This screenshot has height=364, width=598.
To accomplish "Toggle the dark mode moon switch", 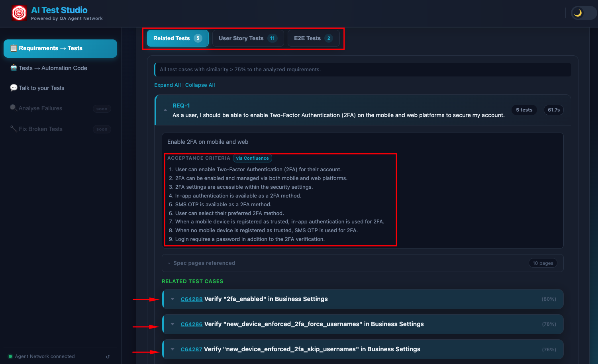I will tap(584, 13).
